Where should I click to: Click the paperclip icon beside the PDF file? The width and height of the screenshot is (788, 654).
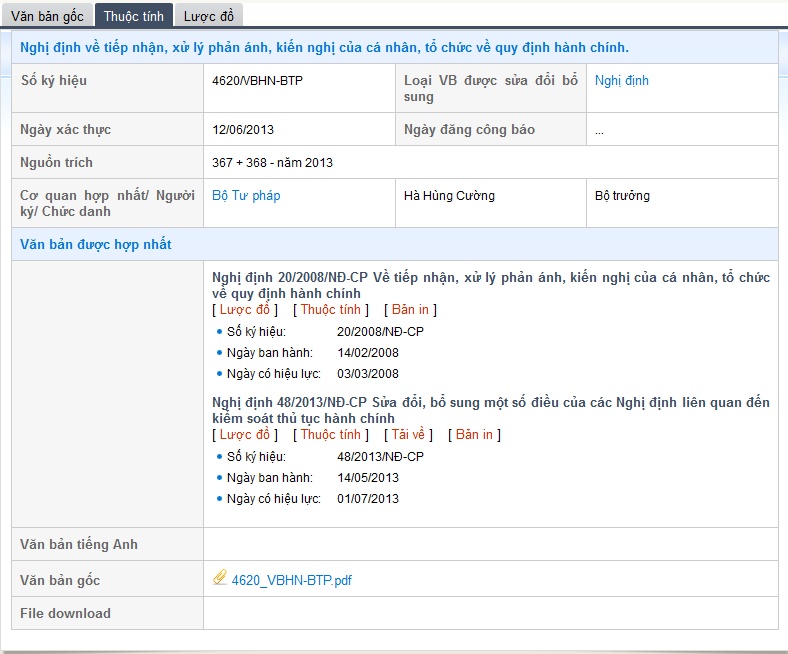(220, 578)
